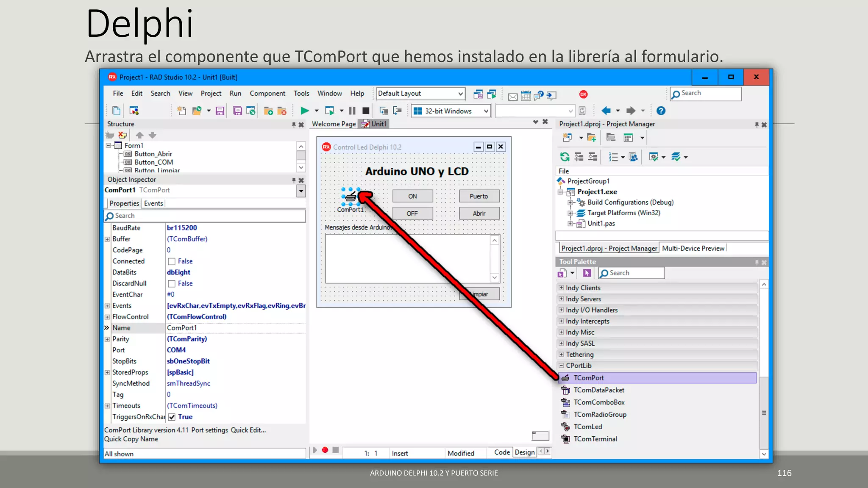Image resolution: width=868 pixels, height=488 pixels.
Task: Select Button_COM in the Structure tree
Action: (x=153, y=162)
